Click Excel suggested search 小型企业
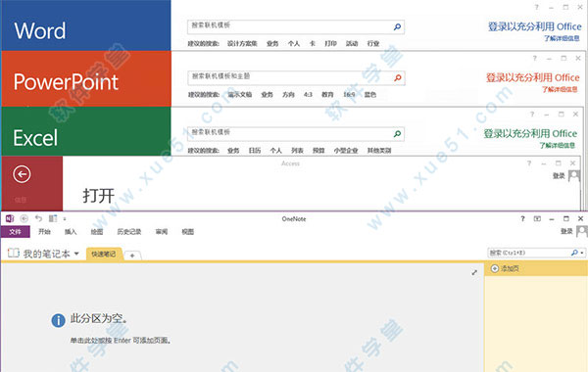This screenshot has width=588, height=372. [x=346, y=150]
